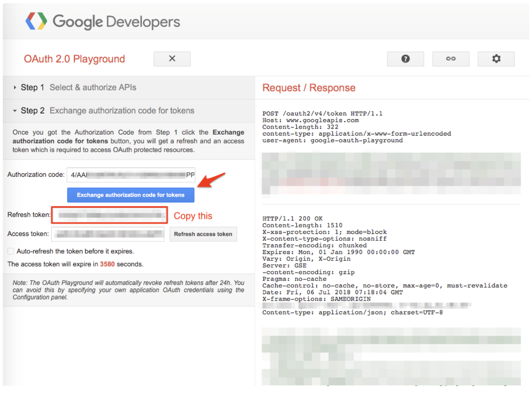Click the Refresh access token button
Image resolution: width=532 pixels, height=395 pixels.
[203, 234]
